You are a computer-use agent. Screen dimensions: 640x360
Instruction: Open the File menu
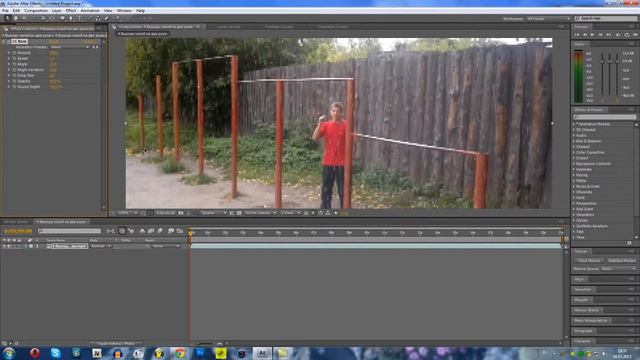[x=5, y=11]
